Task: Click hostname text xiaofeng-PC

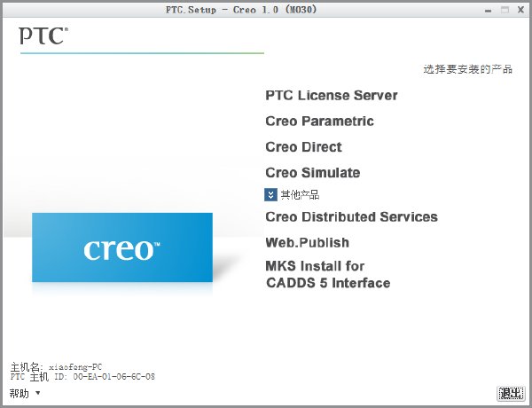Action: point(75,367)
